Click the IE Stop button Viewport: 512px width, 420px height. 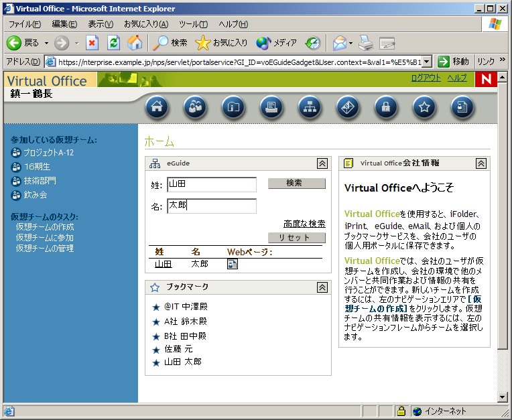coord(92,43)
